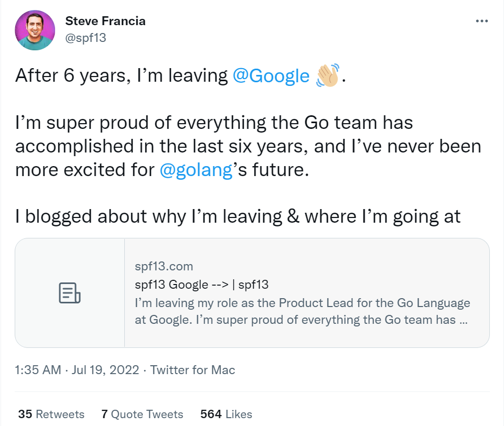Open the @golang mention

pyautogui.click(x=196, y=171)
